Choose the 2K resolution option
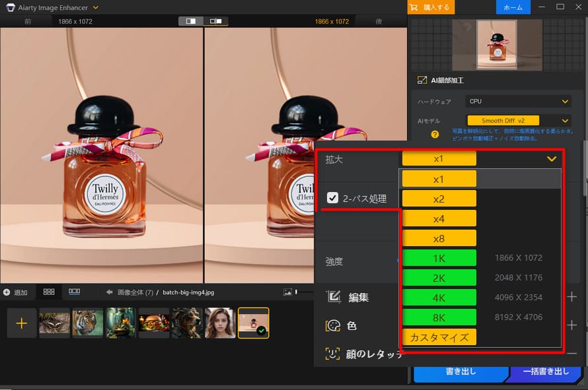 [x=439, y=278]
